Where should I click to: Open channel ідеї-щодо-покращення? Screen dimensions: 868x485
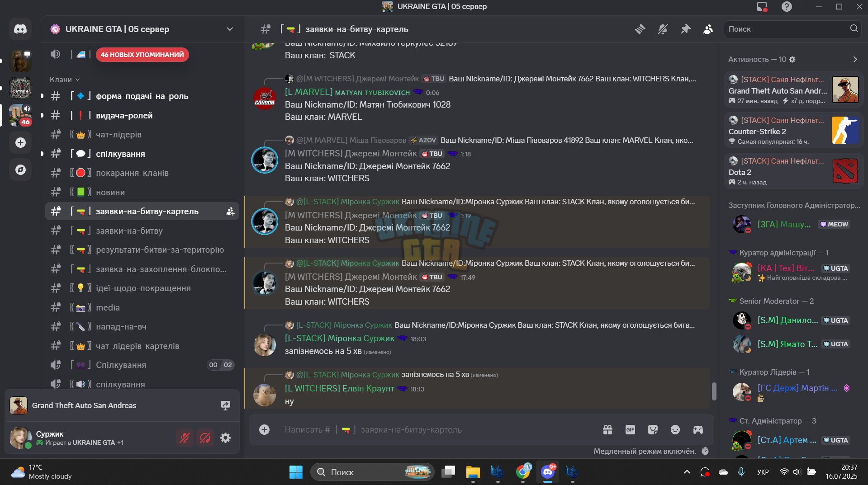(142, 288)
